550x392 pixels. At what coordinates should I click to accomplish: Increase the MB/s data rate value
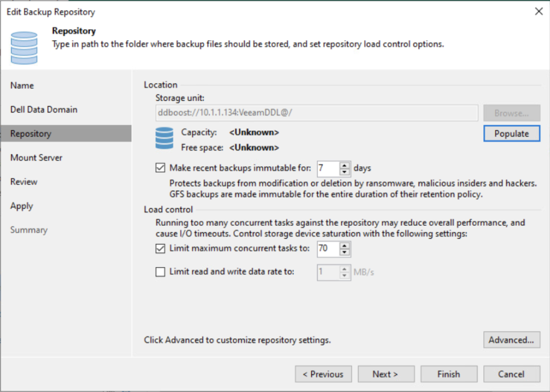pyautogui.click(x=345, y=268)
